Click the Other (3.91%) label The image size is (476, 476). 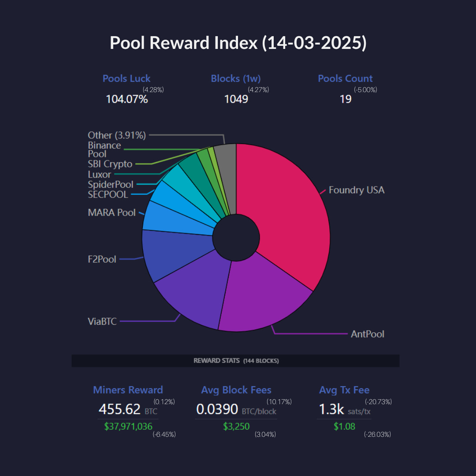click(117, 135)
